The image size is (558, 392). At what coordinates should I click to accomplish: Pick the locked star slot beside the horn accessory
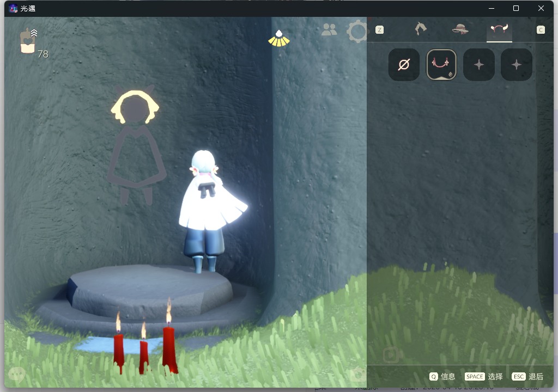[479, 65]
